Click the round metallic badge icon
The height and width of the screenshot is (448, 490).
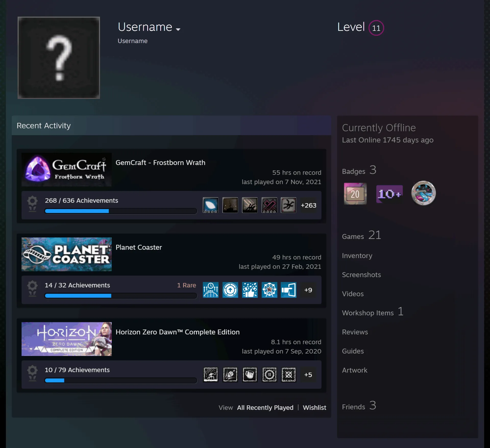(x=423, y=193)
